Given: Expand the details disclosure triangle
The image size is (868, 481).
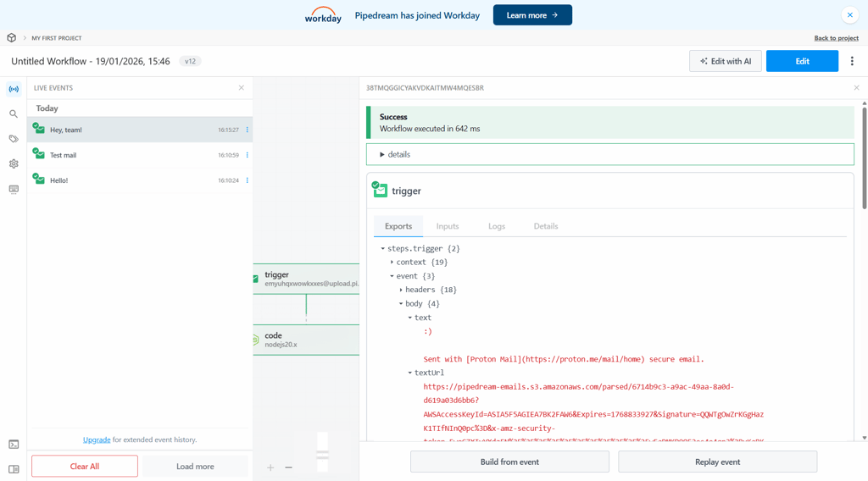Looking at the screenshot, I should tap(382, 155).
